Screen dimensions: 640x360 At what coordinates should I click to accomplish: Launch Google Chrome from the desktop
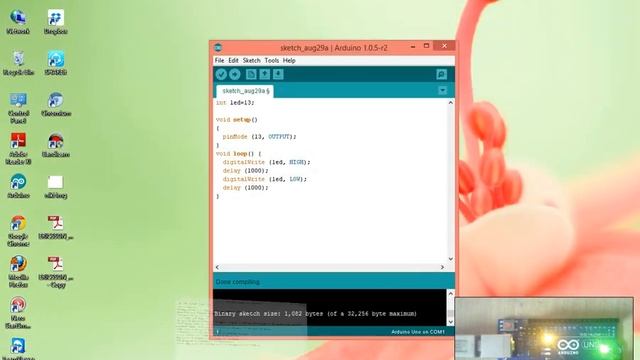click(18, 231)
